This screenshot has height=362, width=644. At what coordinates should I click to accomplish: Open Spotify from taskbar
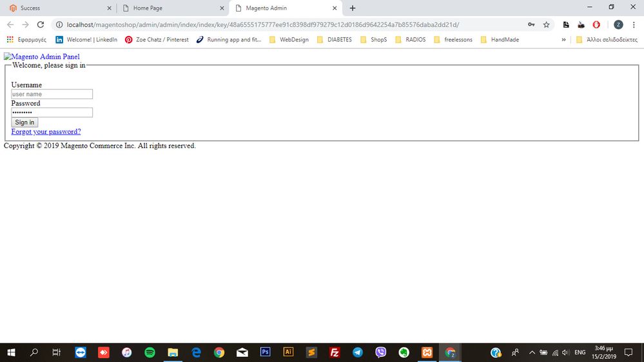[150, 352]
